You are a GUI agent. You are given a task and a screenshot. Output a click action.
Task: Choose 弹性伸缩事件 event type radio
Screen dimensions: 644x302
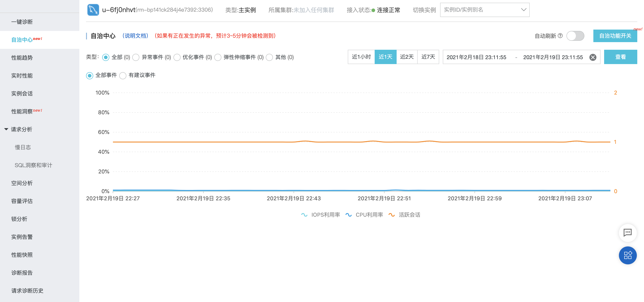point(218,57)
